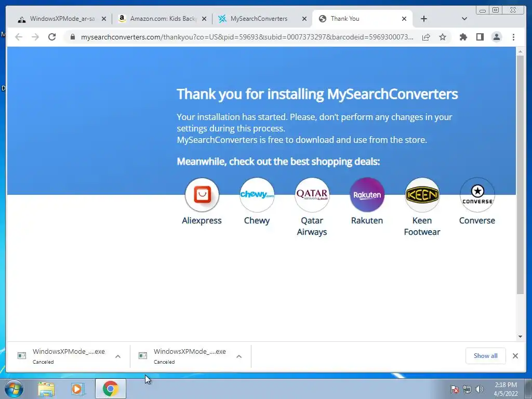Image resolution: width=532 pixels, height=399 pixels.
Task: Open the second canceled WindowsXPMode download item
Action: (x=182, y=356)
